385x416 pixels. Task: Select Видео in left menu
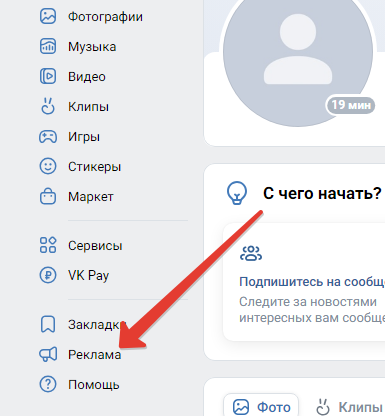coord(87,77)
